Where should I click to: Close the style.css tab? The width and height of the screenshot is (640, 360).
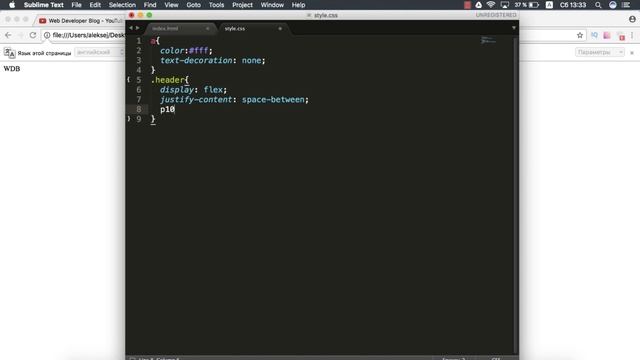coord(280,29)
